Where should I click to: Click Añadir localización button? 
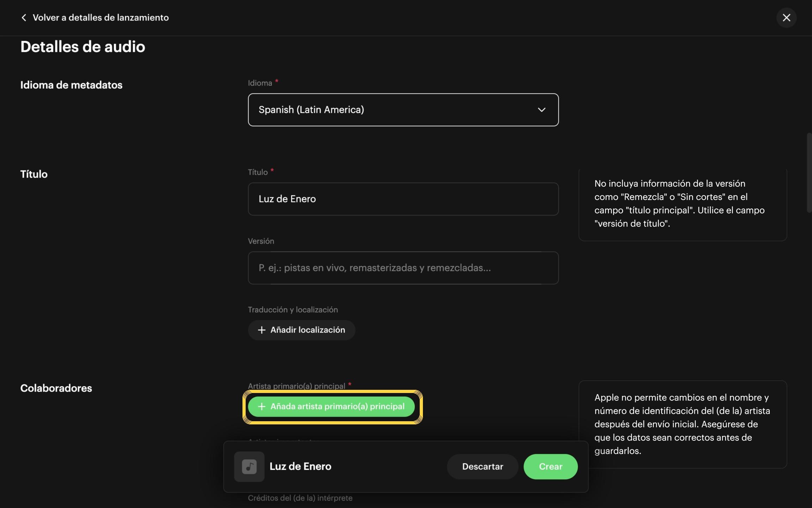[301, 330]
